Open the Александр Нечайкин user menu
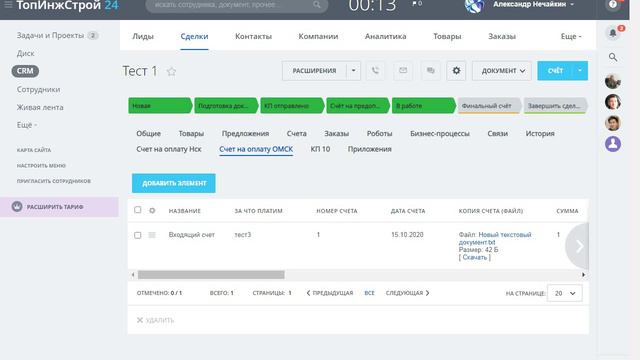This screenshot has height=360, width=640. click(533, 4)
